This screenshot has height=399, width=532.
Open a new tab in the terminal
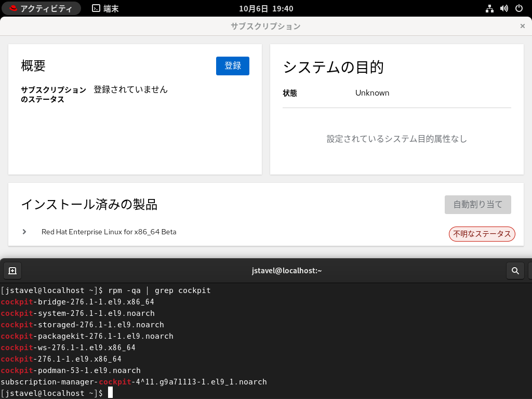point(12,271)
